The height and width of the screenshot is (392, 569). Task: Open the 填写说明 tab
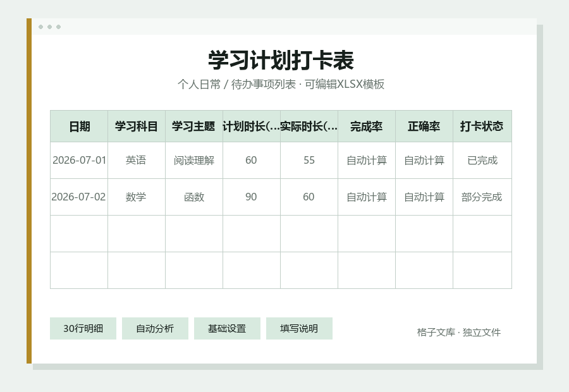point(299,329)
